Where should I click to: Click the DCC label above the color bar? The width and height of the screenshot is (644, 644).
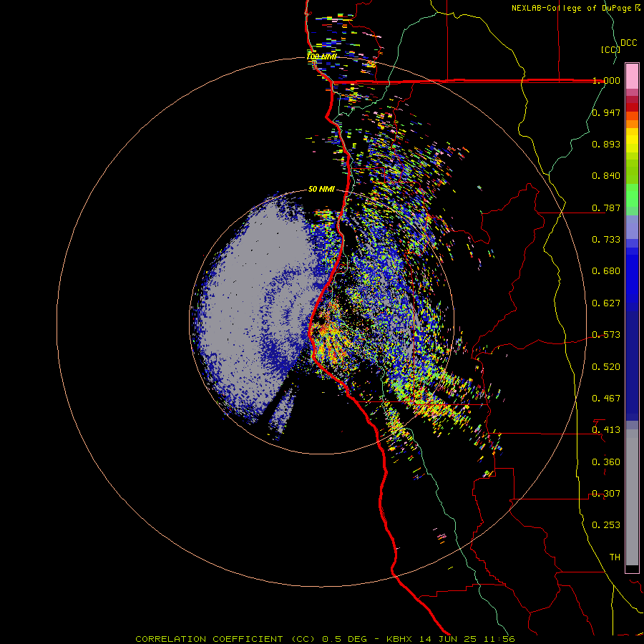628,43
